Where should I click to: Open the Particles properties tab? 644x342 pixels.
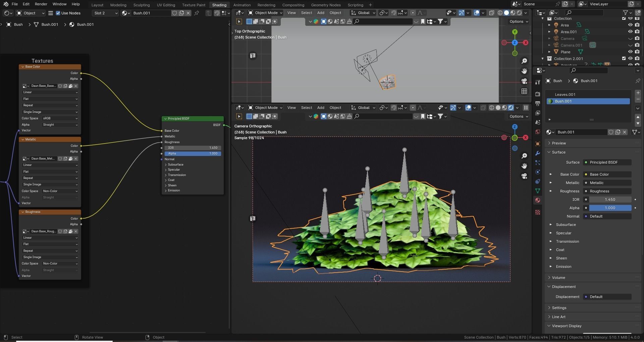coord(538,163)
